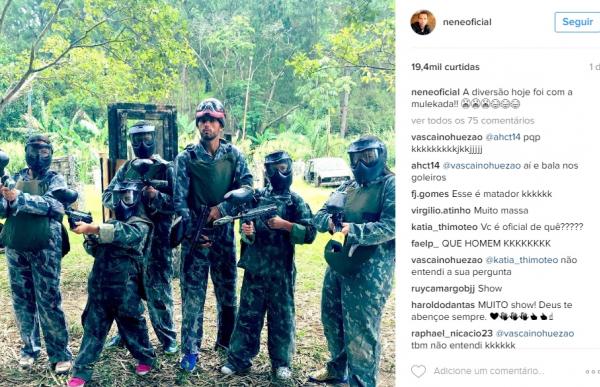The width and height of the screenshot is (600, 387).
Task: Open commenter katia_thimoteo profile
Action: pyautogui.click(x=445, y=227)
